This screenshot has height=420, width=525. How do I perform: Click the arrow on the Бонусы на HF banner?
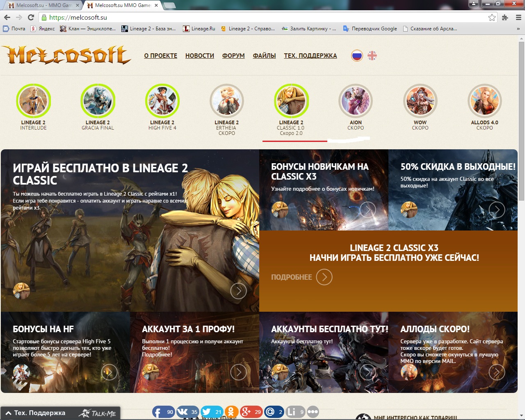(109, 372)
